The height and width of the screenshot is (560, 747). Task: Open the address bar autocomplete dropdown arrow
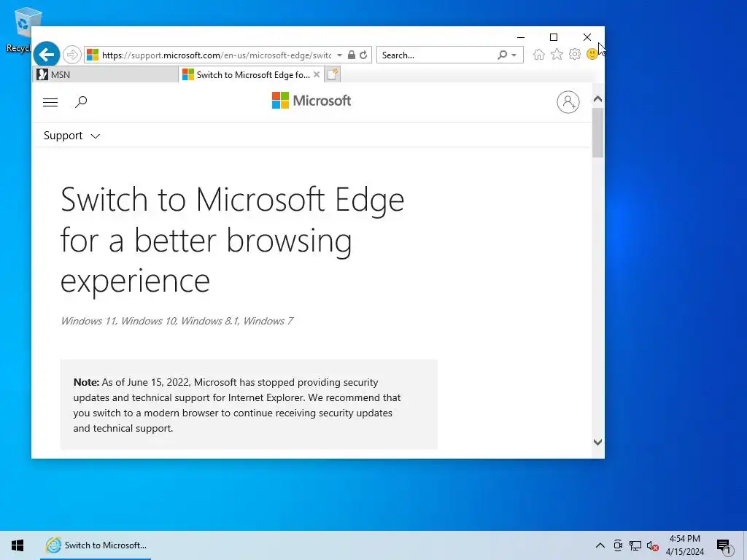pyautogui.click(x=339, y=55)
